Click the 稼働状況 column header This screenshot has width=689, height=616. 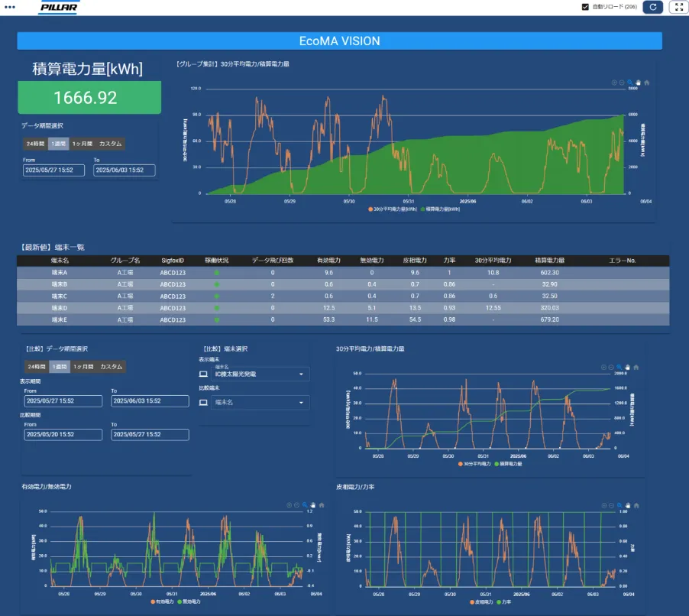217,261
